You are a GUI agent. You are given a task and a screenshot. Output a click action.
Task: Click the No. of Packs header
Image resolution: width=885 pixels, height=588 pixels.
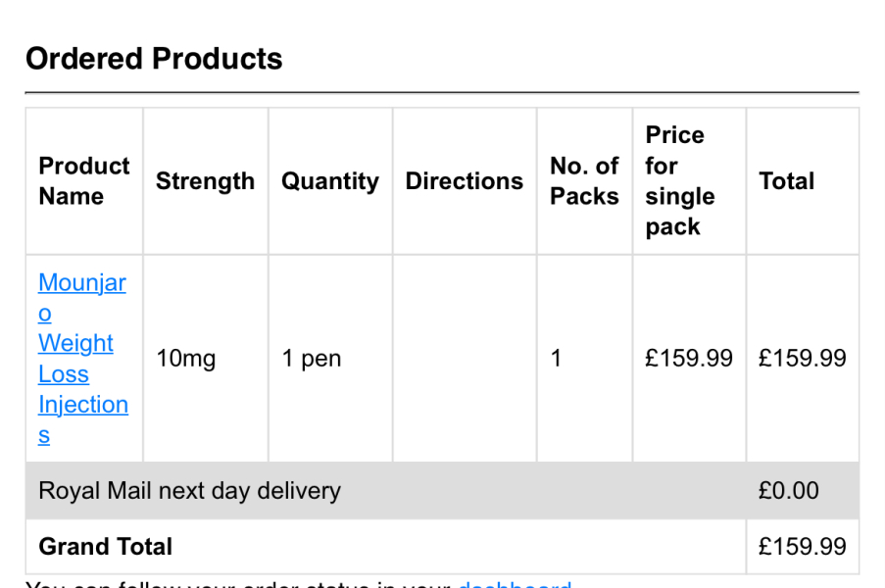tap(584, 181)
